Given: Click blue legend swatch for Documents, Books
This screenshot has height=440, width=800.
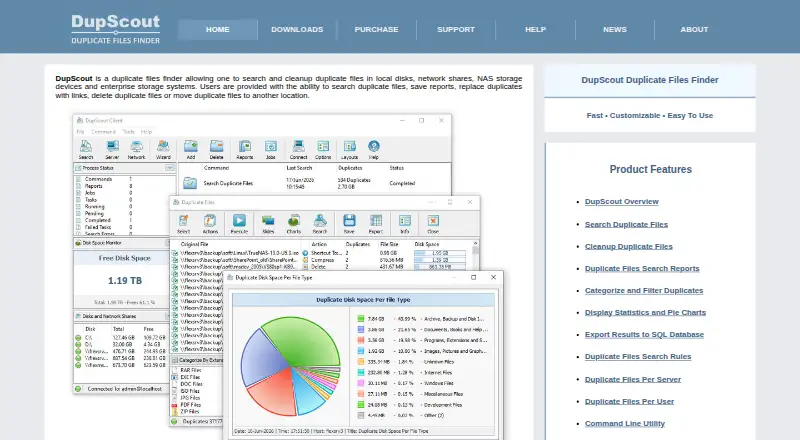Looking at the screenshot, I should click(361, 329).
